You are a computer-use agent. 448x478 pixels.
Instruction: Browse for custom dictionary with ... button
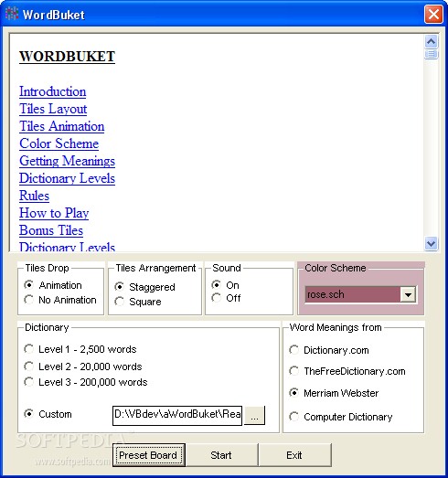point(255,415)
